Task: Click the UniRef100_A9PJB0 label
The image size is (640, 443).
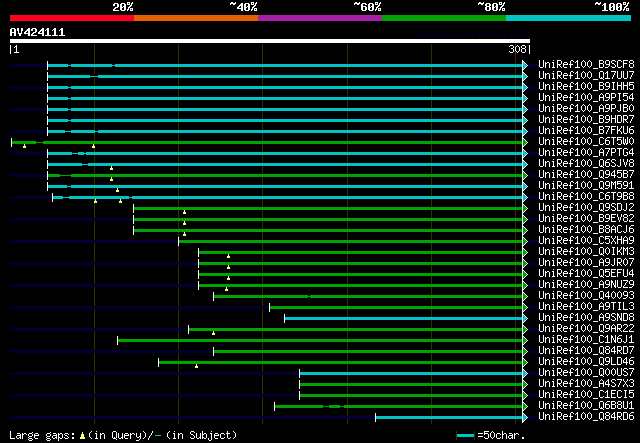Action: pyautogui.click(x=586, y=108)
